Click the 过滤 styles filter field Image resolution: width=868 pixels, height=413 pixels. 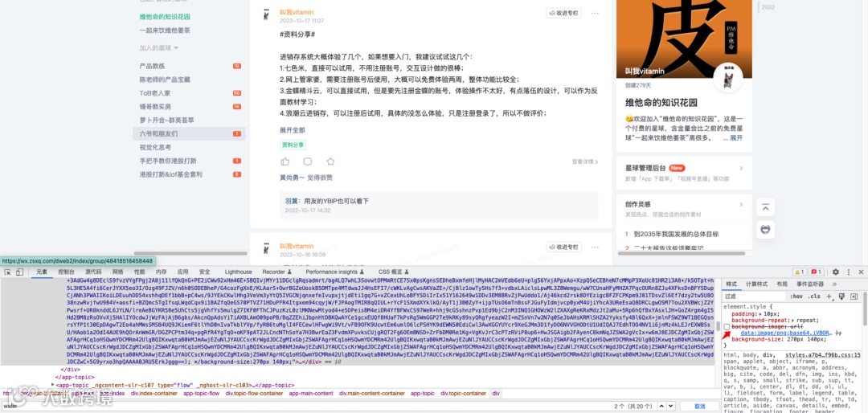click(754, 296)
